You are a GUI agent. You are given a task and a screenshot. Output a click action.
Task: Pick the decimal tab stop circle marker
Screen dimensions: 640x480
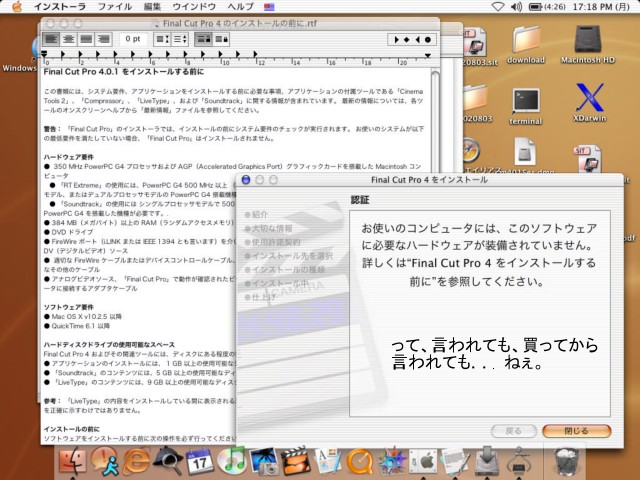[x=428, y=40]
